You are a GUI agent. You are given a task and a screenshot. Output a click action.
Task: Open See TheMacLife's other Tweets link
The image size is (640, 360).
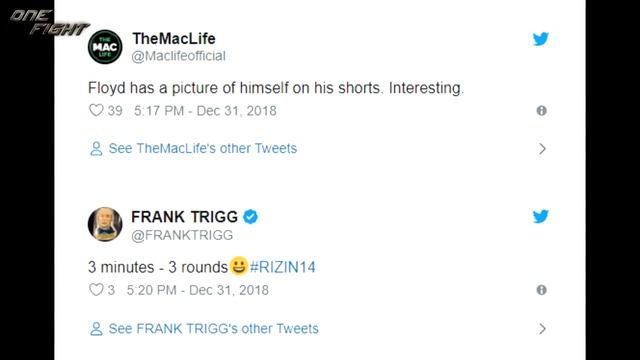pos(203,148)
